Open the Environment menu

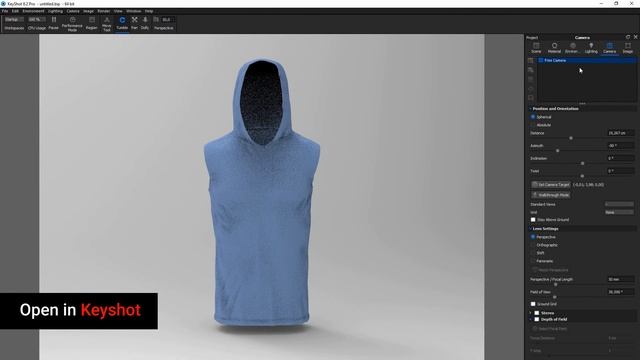[x=33, y=11]
